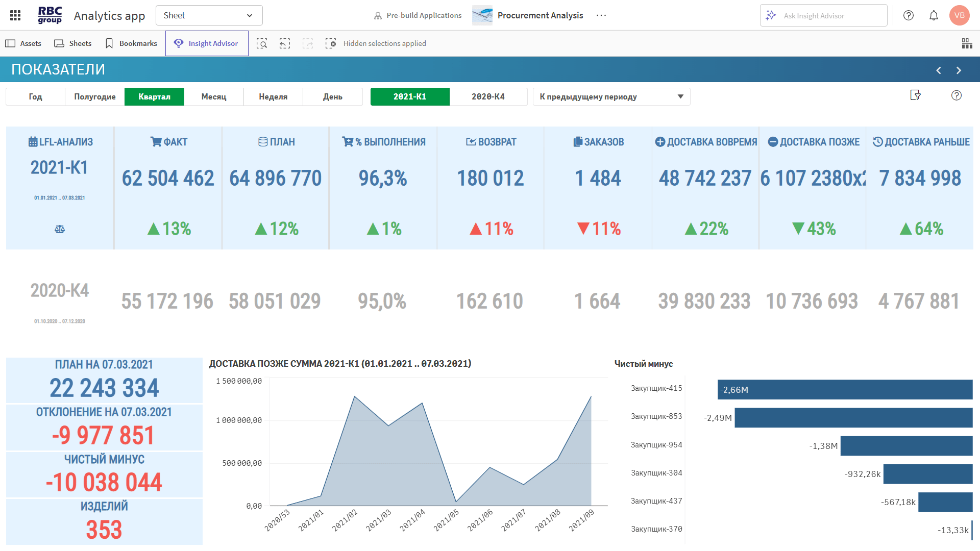This screenshot has width=980, height=551.
Task: Select the Месяц period toggle
Action: [x=214, y=96]
